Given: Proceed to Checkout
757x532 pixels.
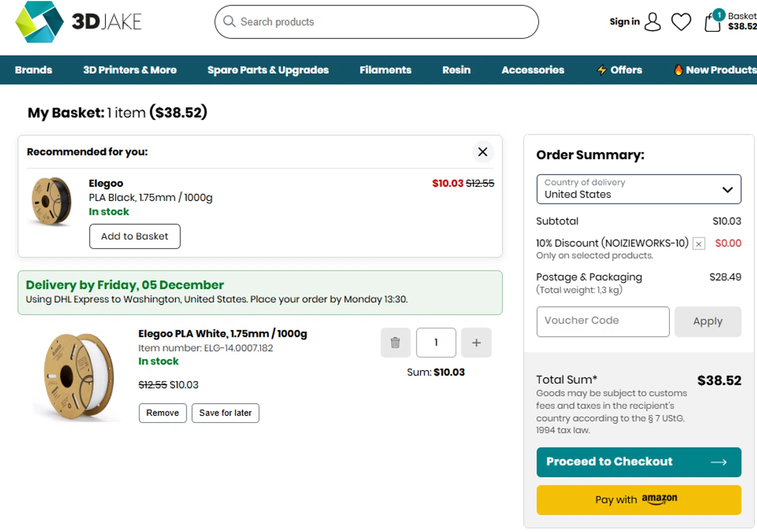Looking at the screenshot, I should point(638,462).
